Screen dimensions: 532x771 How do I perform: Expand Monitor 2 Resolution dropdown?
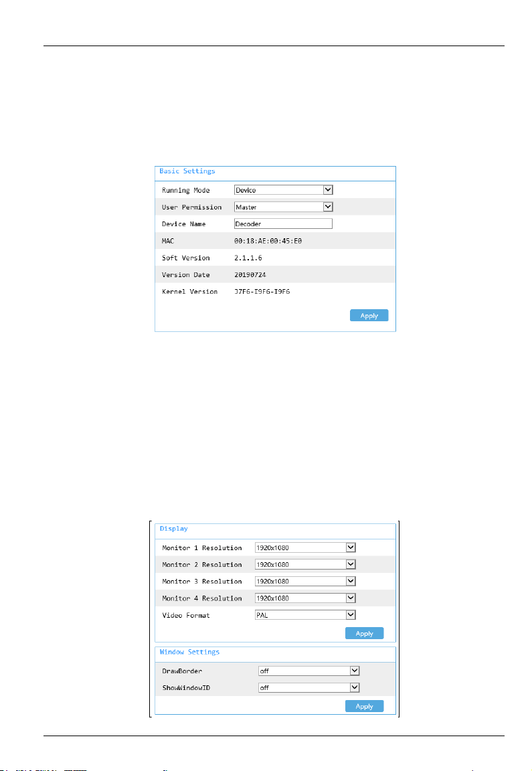click(305, 564)
